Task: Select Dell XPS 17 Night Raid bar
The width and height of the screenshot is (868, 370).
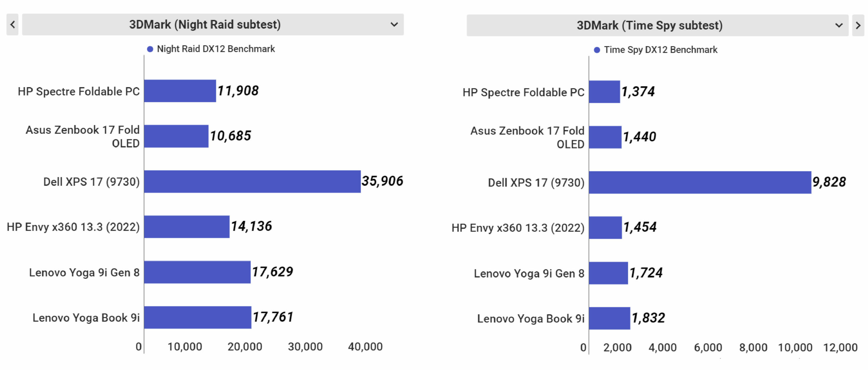Action: coord(252,182)
